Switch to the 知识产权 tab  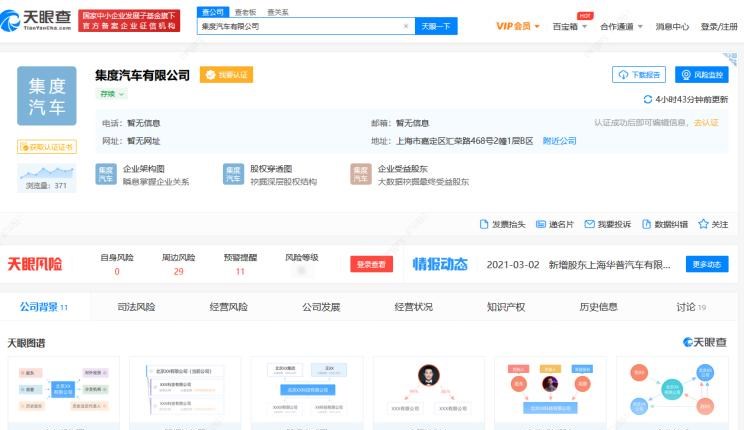click(x=506, y=307)
